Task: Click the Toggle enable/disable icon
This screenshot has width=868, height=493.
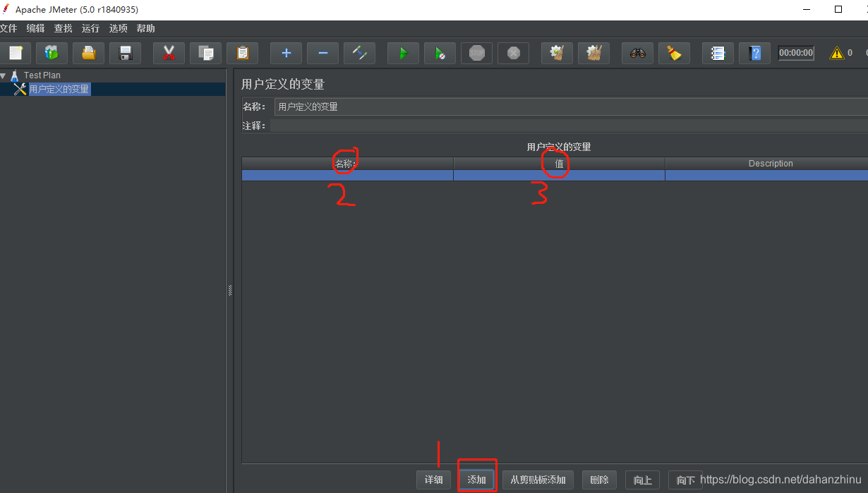Action: [360, 53]
